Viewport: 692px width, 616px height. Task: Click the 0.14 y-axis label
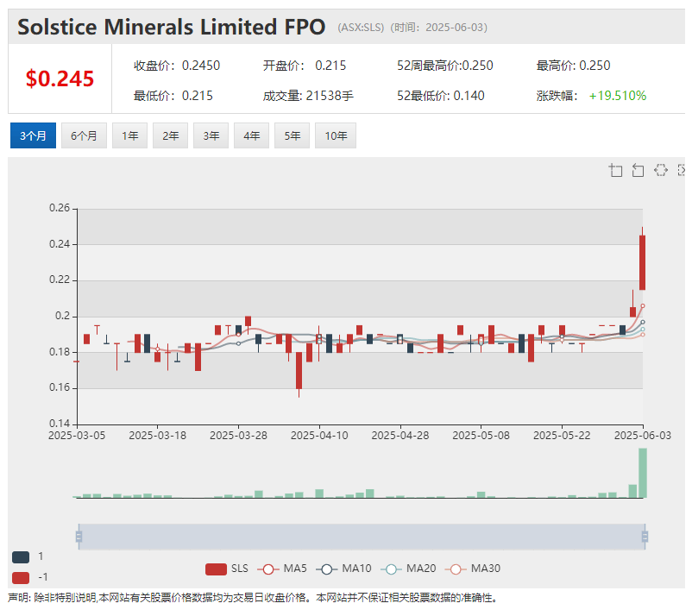click(x=60, y=424)
